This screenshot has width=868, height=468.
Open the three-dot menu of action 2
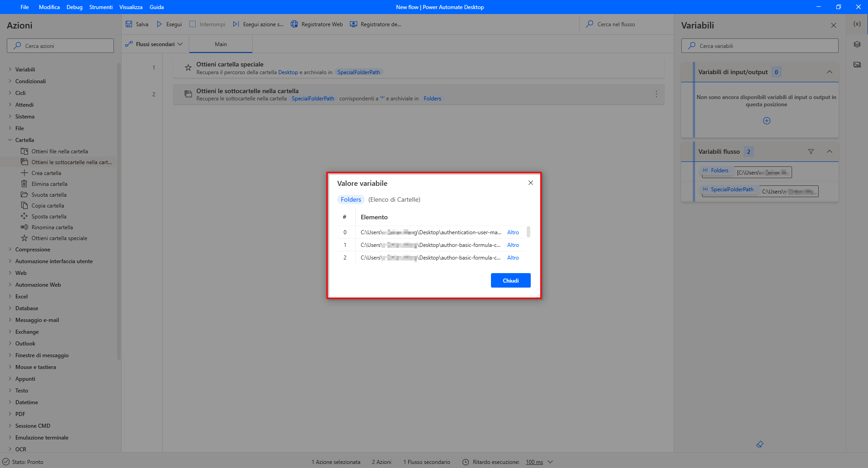[x=656, y=95]
